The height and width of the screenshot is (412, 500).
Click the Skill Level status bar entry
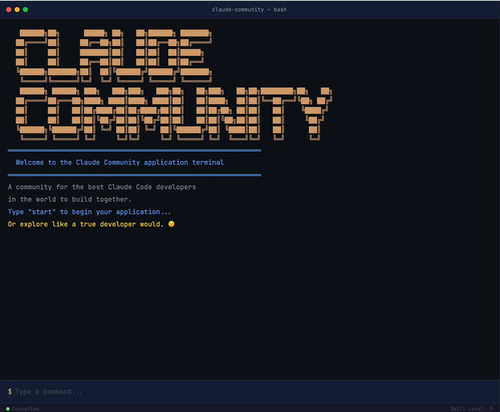tap(471, 409)
